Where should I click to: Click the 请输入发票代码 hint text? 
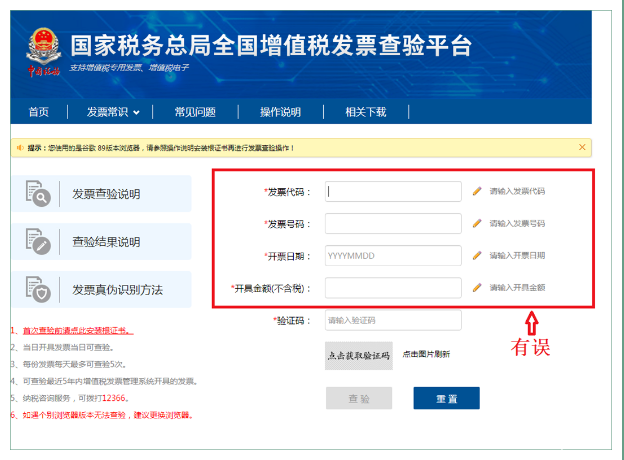pyautogui.click(x=517, y=191)
